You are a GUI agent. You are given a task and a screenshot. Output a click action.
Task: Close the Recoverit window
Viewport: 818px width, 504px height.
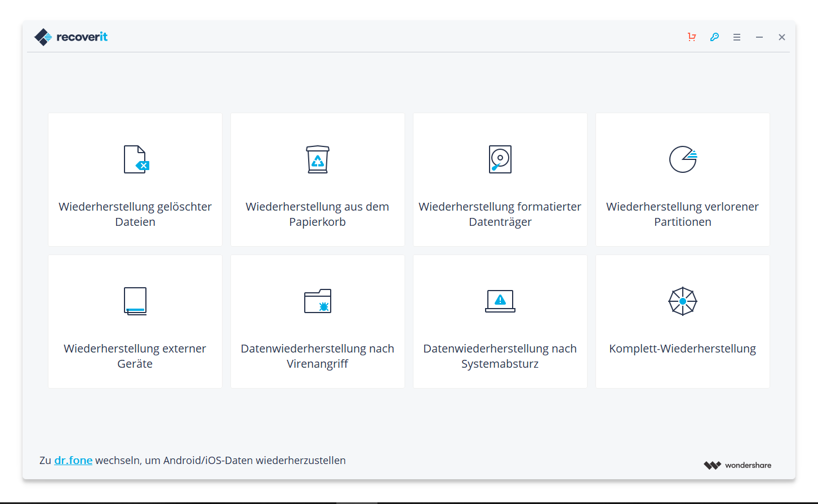pyautogui.click(x=782, y=37)
